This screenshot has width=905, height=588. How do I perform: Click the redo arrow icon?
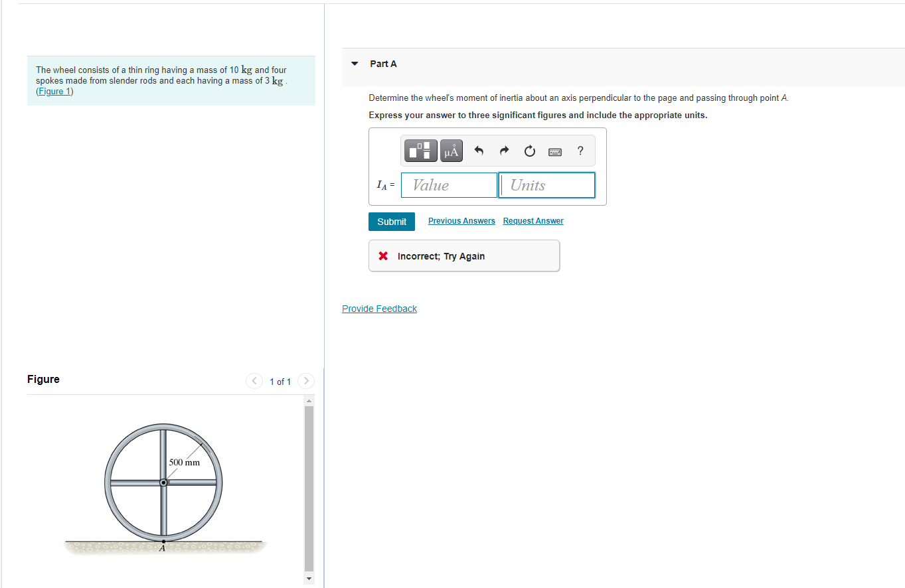pyautogui.click(x=504, y=151)
